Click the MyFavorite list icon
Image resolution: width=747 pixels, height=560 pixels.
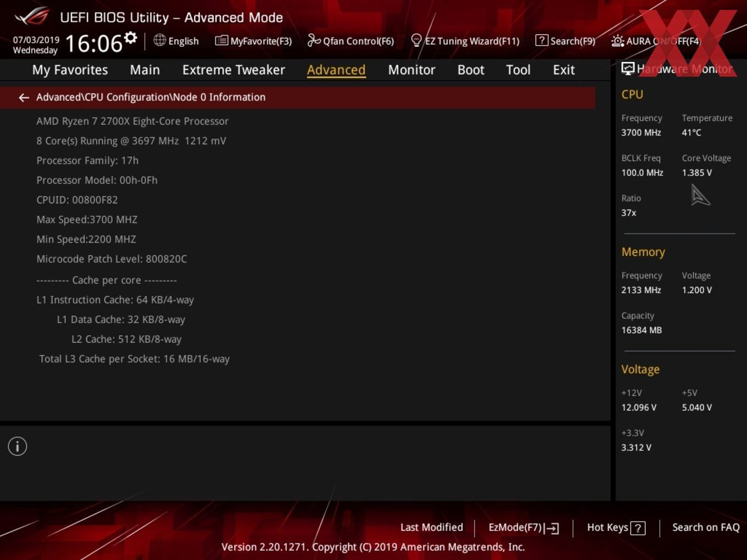tap(221, 41)
